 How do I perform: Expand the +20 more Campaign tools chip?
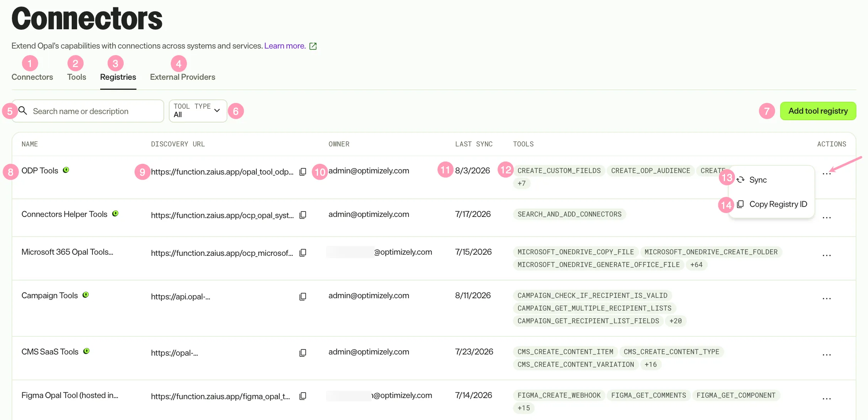pos(675,321)
